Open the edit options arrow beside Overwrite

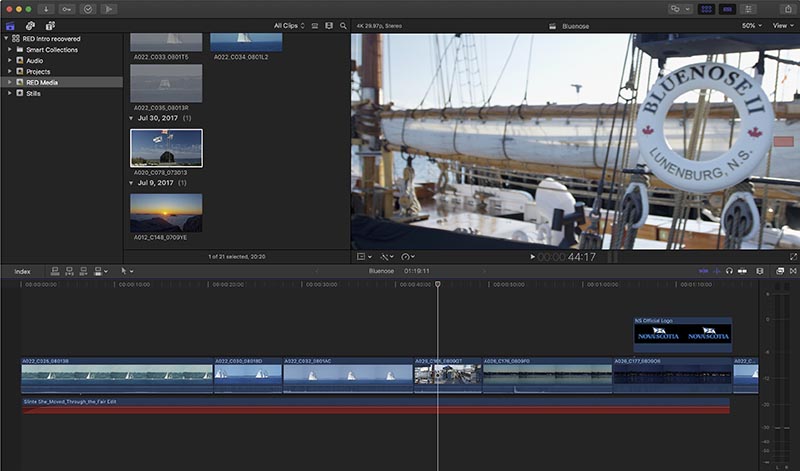click(106, 271)
